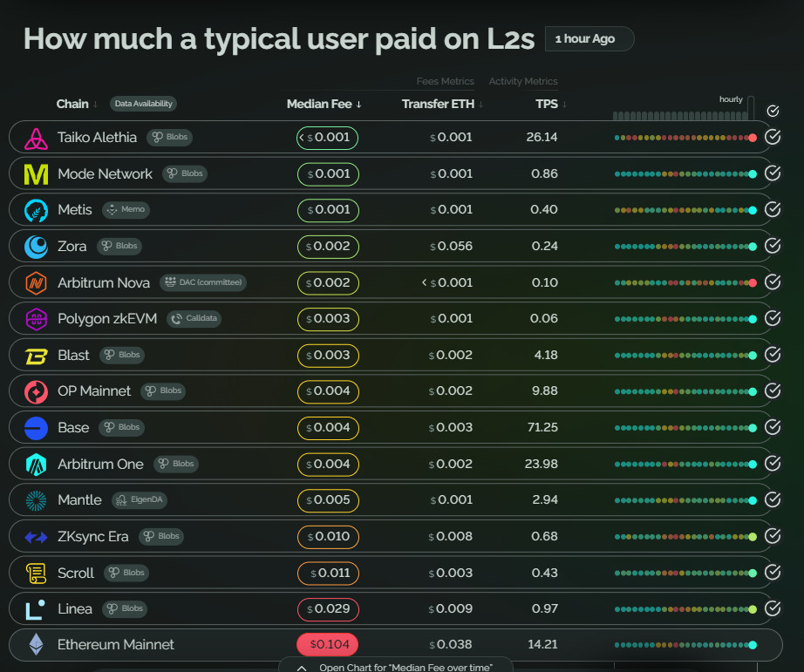The height and width of the screenshot is (672, 804).
Task: Click the Arbitrum Nova logo icon
Action: [x=36, y=283]
